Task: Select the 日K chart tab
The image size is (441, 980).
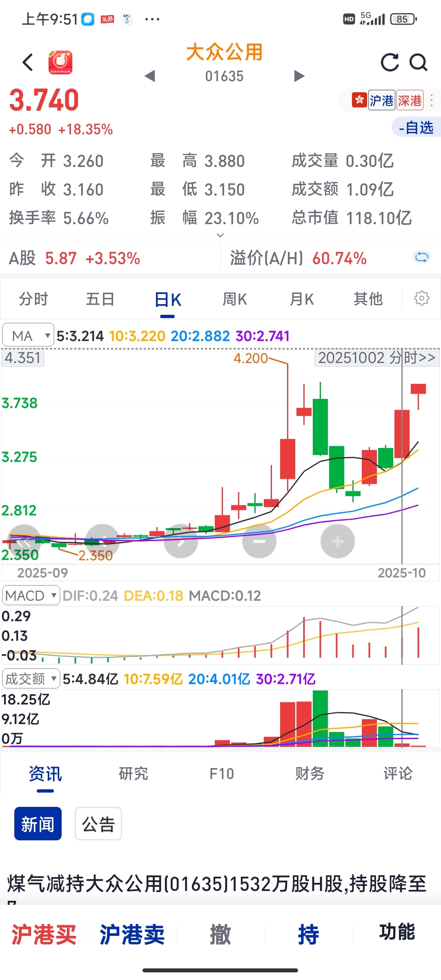Action: point(168,300)
